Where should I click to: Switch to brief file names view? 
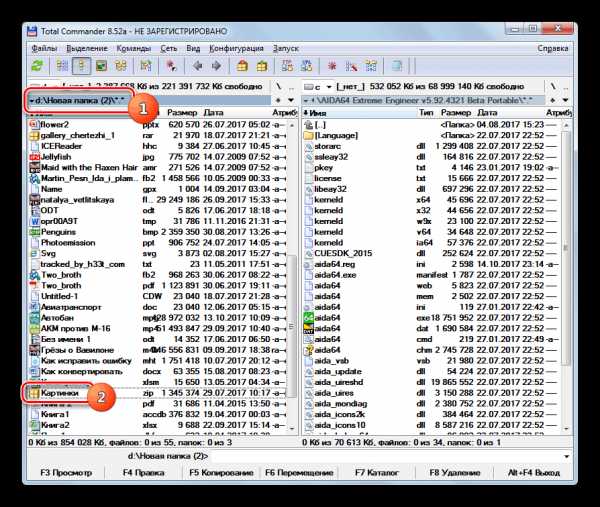[62, 66]
